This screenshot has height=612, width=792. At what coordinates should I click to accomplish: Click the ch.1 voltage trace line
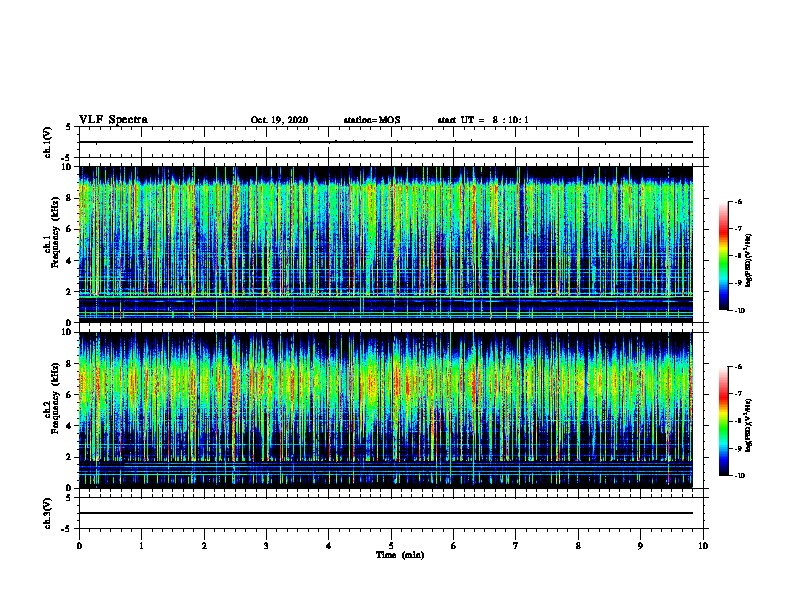coord(386,142)
